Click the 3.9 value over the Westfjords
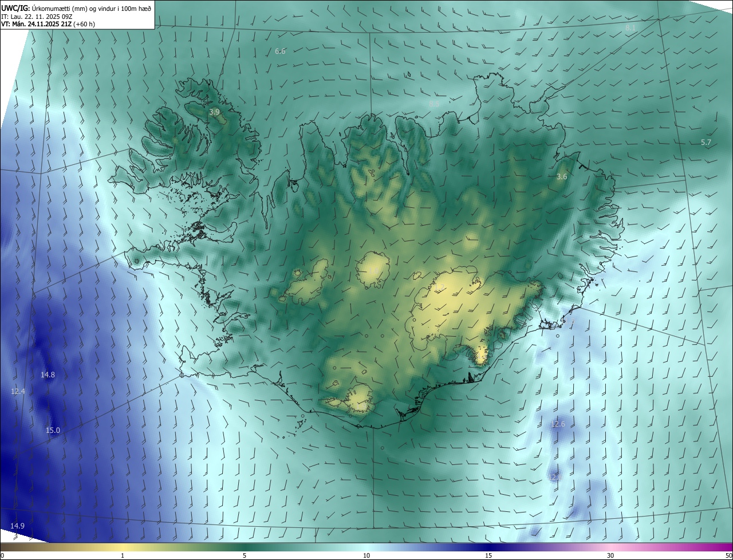733x560 pixels. 214,112
